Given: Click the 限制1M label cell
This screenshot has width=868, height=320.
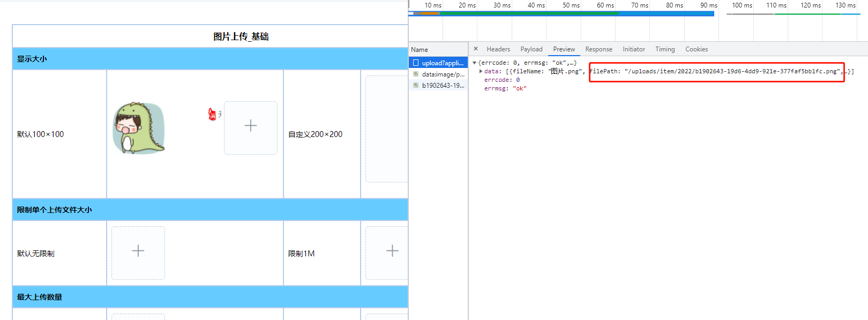Looking at the screenshot, I should [x=322, y=253].
